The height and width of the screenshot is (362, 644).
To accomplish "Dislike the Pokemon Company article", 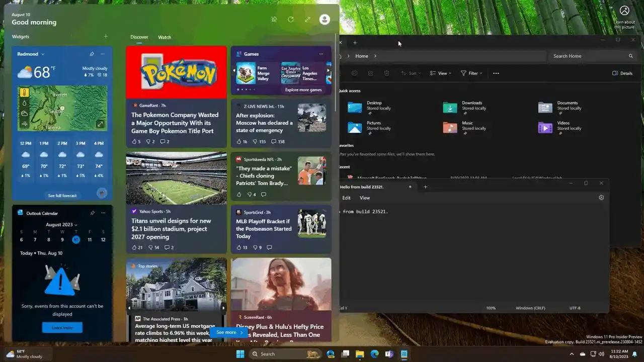I will (x=150, y=142).
